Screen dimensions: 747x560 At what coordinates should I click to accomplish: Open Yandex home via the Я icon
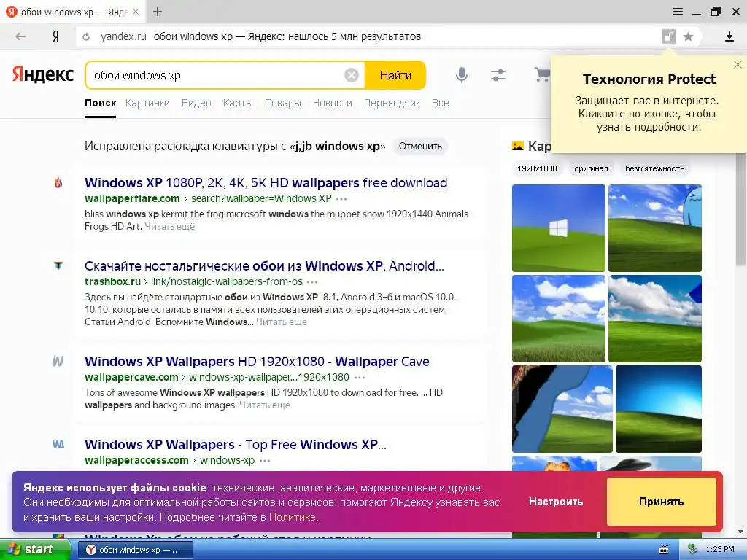tap(55, 36)
